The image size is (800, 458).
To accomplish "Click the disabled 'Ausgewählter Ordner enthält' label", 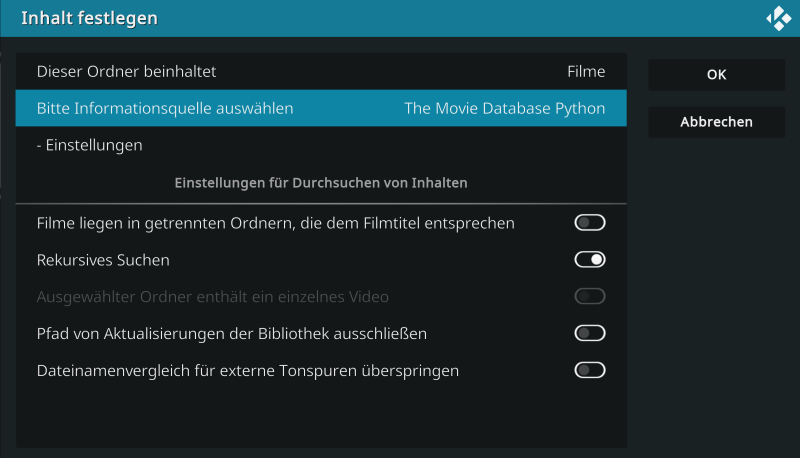I will [x=212, y=297].
